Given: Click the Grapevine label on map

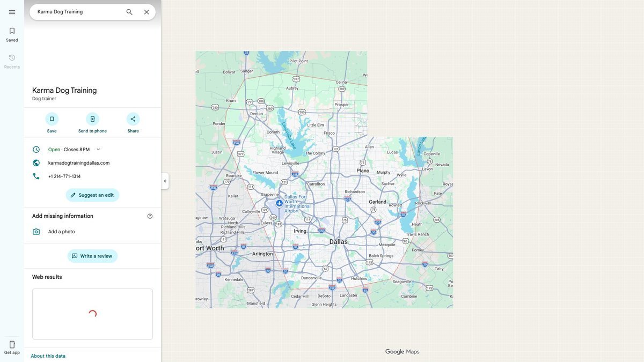Looking at the screenshot, I should 270,195.
